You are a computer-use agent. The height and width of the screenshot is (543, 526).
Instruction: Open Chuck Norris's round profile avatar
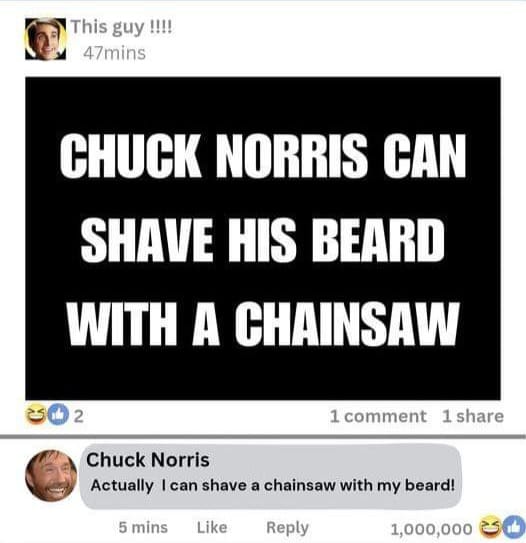(51, 475)
